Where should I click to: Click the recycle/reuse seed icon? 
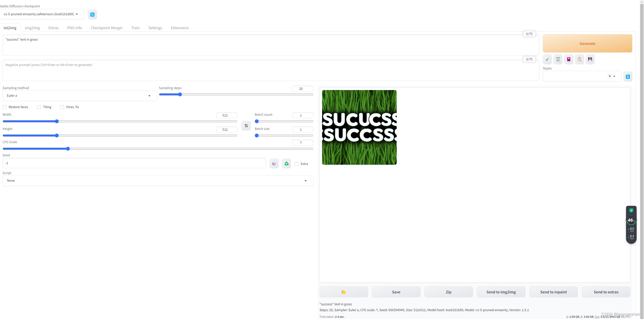coord(287,164)
